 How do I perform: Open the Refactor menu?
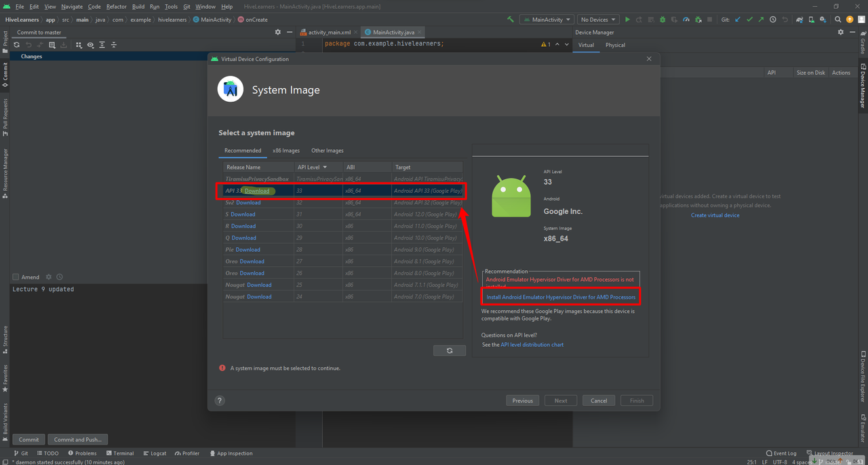(117, 6)
